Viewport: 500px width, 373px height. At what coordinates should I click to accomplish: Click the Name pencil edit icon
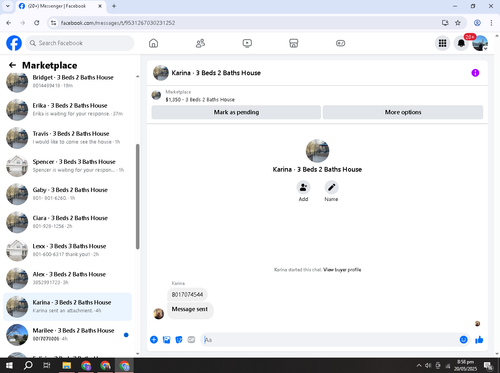(331, 187)
